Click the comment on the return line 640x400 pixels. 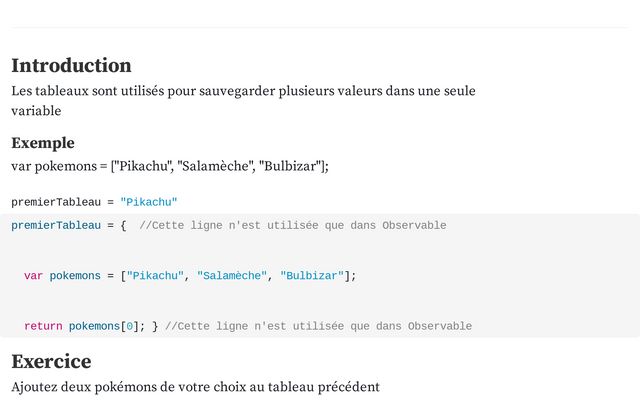pos(318,326)
